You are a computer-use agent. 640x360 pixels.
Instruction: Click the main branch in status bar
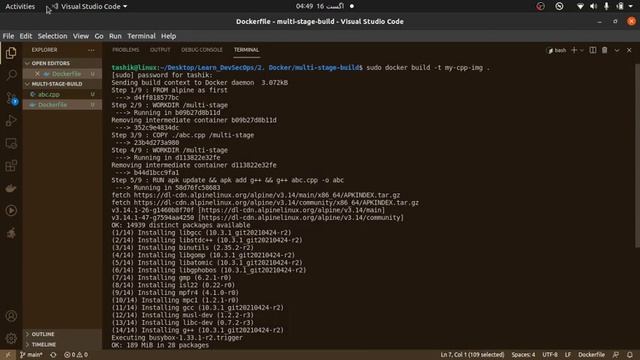click(x=31, y=355)
